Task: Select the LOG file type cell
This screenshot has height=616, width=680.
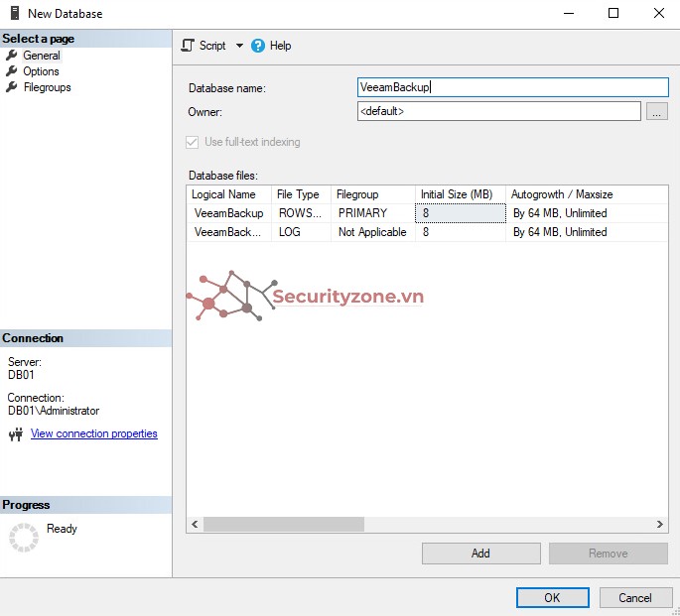Action: [x=302, y=232]
